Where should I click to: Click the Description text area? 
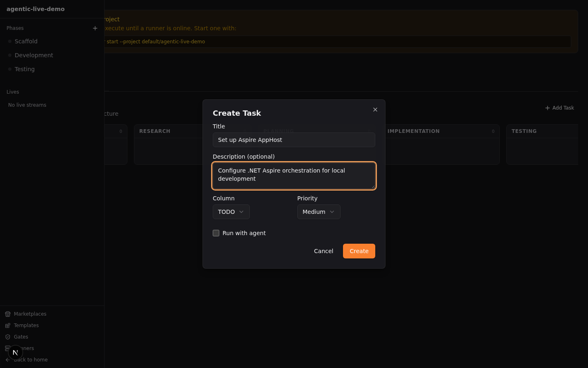(x=294, y=176)
